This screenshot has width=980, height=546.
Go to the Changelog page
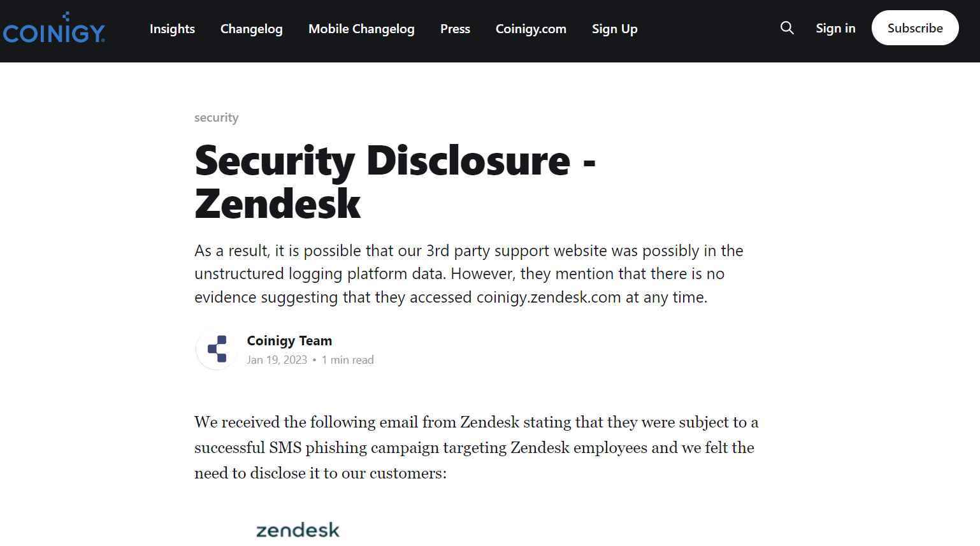pyautogui.click(x=251, y=29)
